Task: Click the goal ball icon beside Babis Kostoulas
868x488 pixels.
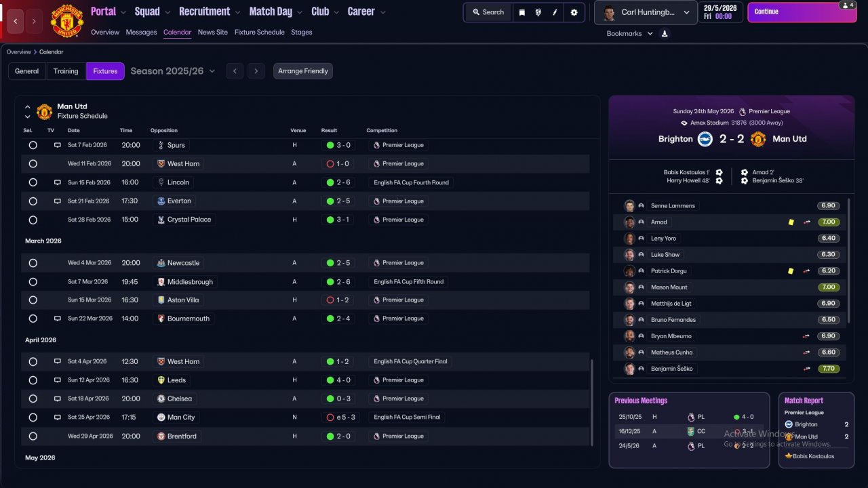Action: pyautogui.click(x=719, y=172)
